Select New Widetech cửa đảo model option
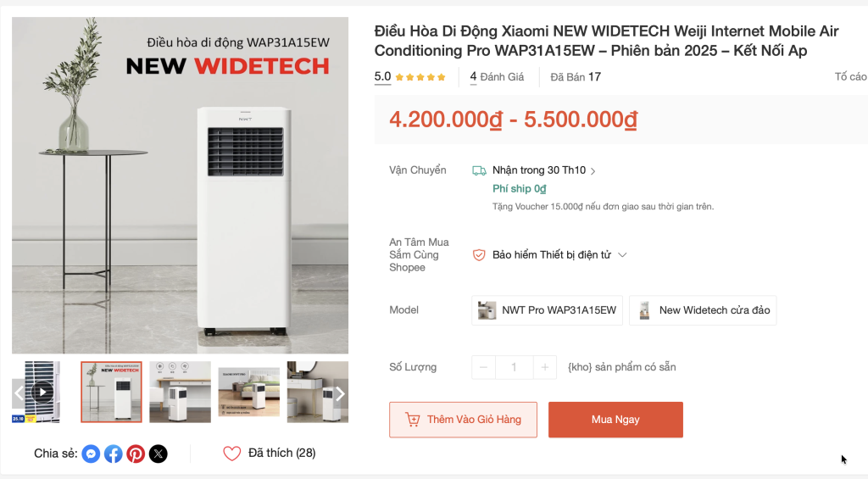 pyautogui.click(x=703, y=310)
